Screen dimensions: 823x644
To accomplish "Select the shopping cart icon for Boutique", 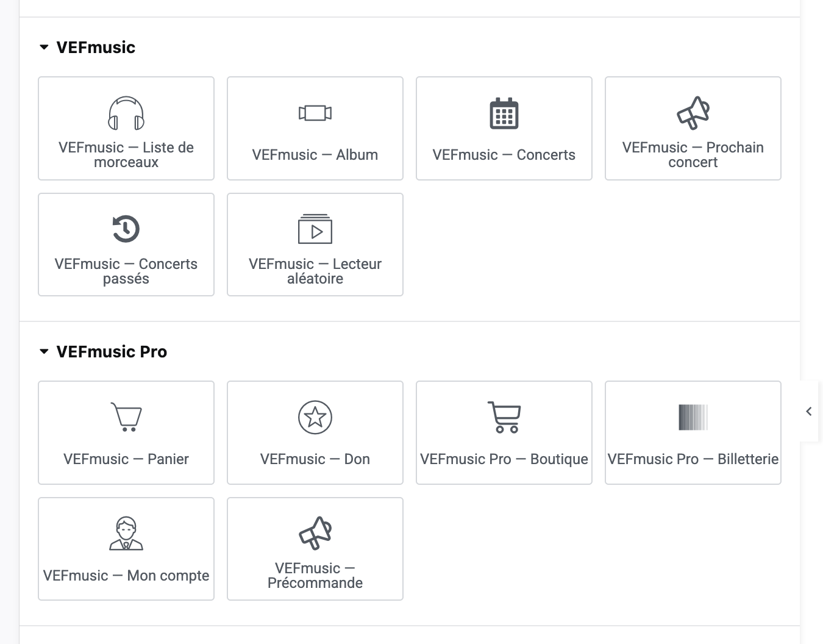I will [504, 417].
